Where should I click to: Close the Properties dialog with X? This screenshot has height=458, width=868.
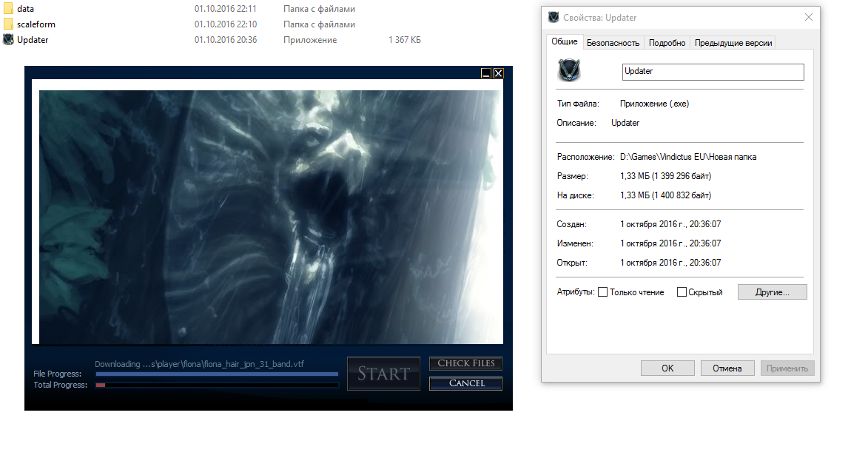pyautogui.click(x=809, y=17)
